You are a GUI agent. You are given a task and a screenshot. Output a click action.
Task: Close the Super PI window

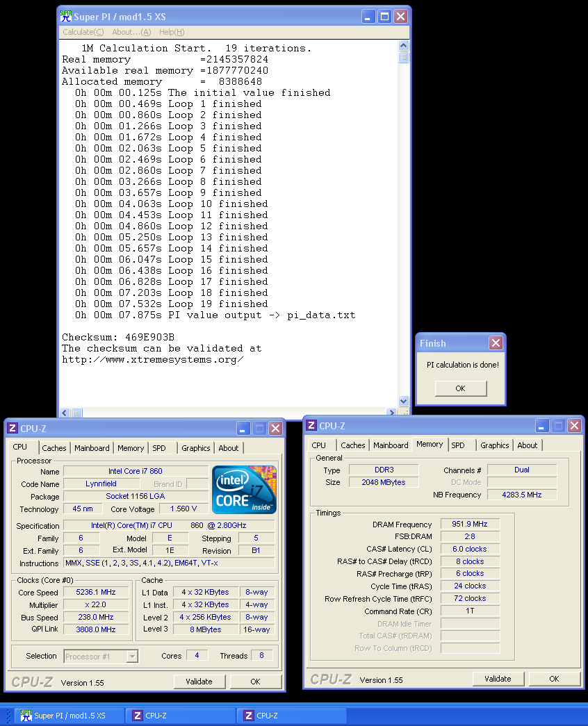coord(400,17)
